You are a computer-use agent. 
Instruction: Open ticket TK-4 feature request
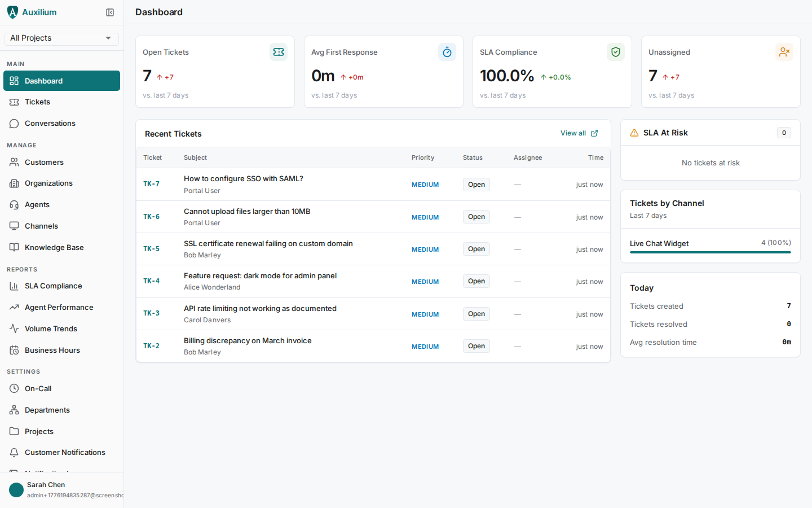260,275
